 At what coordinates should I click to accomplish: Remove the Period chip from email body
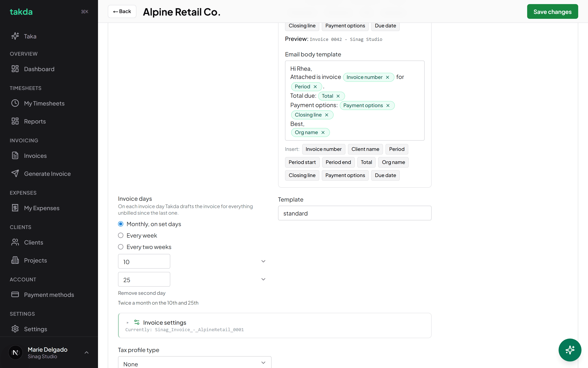click(x=315, y=87)
